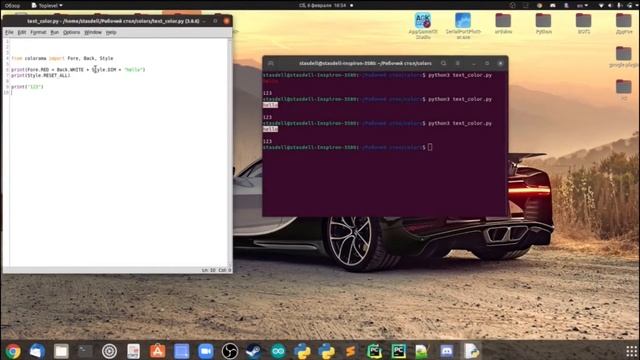
Task: Open the Window menu in IDLE
Action: pyautogui.click(x=93, y=32)
